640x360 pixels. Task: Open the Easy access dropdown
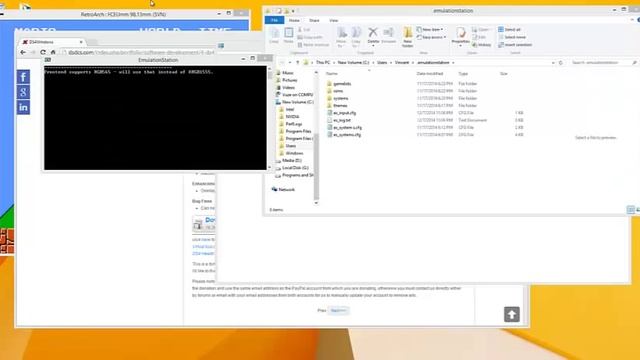(x=431, y=37)
